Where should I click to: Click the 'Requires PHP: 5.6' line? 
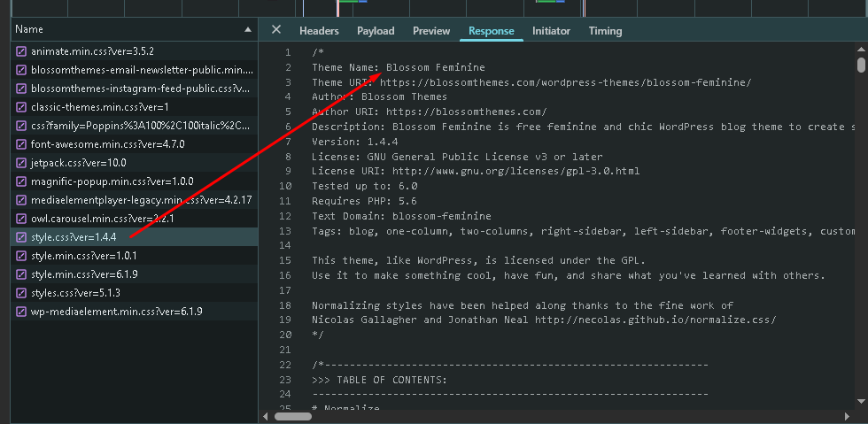click(x=364, y=201)
